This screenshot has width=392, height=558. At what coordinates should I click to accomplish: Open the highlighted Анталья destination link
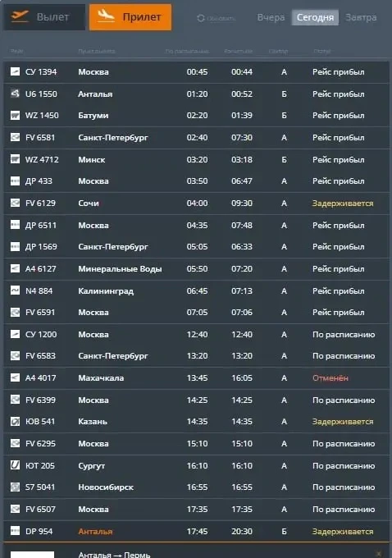click(x=95, y=531)
